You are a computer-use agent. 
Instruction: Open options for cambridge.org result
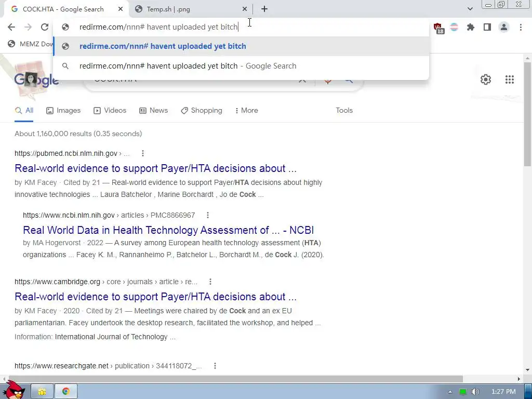click(x=210, y=282)
